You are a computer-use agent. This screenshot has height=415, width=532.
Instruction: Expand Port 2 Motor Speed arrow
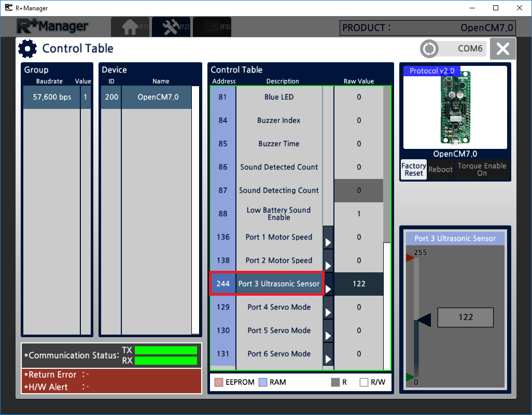328,260
